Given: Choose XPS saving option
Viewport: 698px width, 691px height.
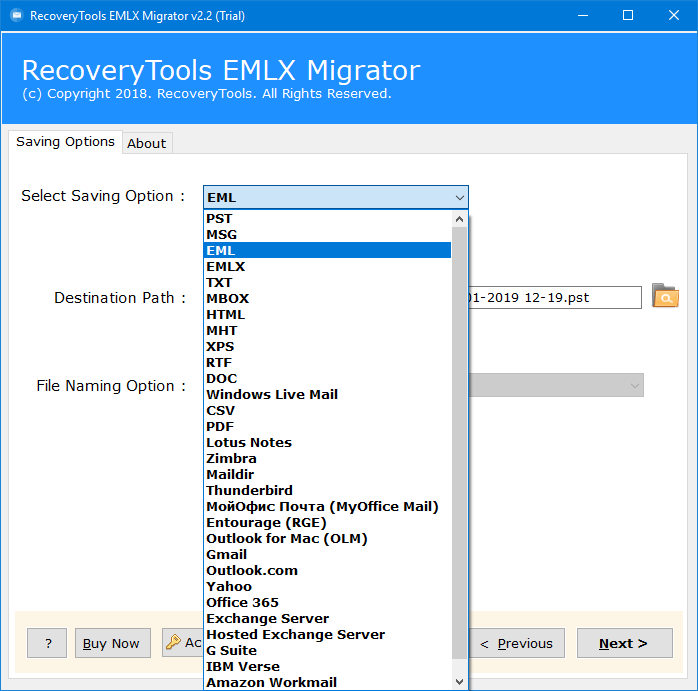Looking at the screenshot, I should (327, 346).
